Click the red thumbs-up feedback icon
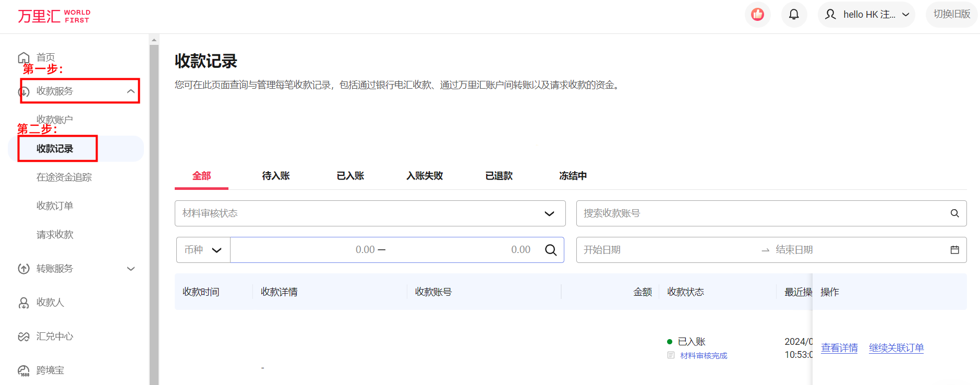 757,15
